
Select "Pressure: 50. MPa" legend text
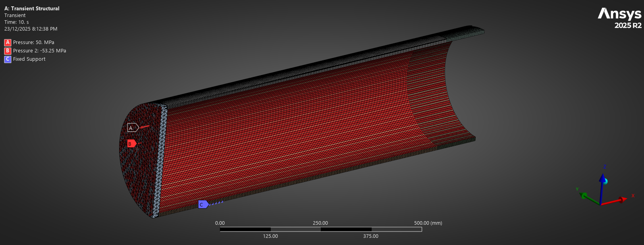(34, 42)
